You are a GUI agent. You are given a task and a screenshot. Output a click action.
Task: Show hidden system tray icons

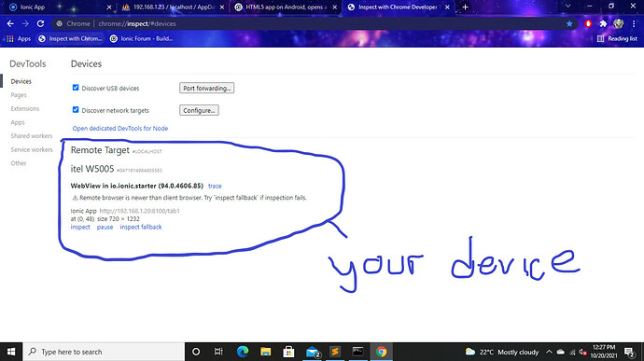click(x=549, y=352)
